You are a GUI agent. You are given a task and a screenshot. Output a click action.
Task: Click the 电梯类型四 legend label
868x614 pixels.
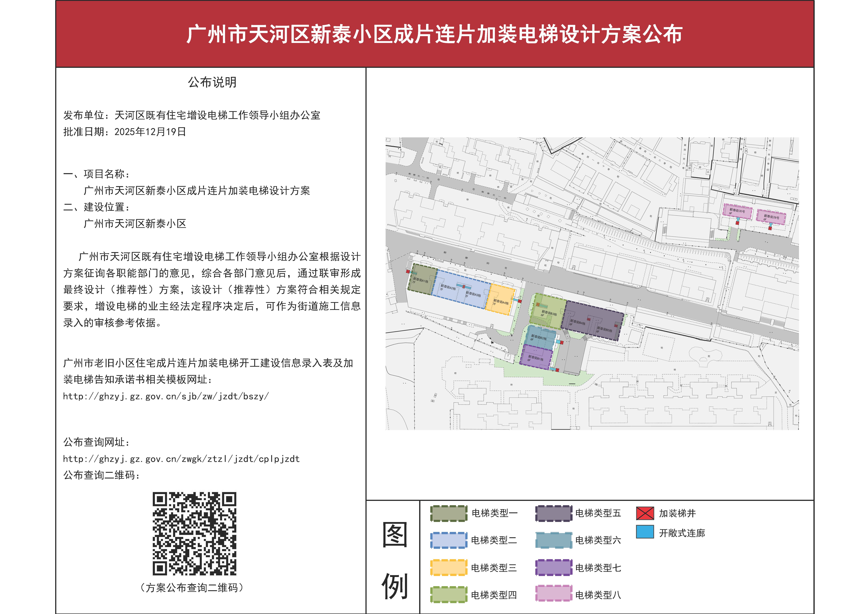tap(494, 595)
